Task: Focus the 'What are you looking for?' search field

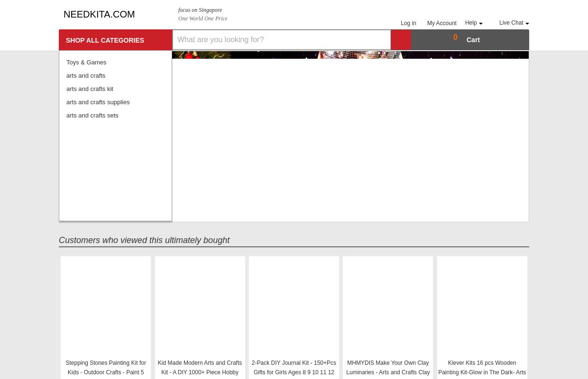Action: coord(282,40)
